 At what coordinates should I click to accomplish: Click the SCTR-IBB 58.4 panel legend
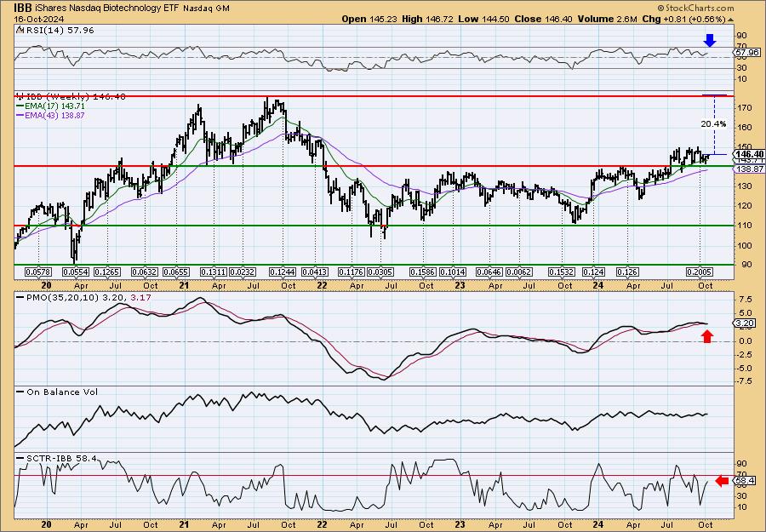[x=57, y=458]
